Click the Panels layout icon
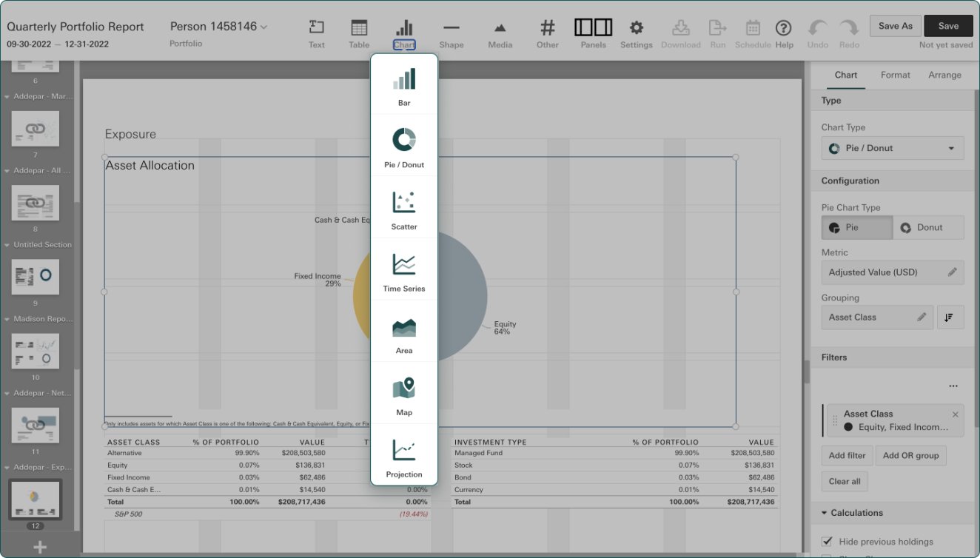 pyautogui.click(x=593, y=34)
